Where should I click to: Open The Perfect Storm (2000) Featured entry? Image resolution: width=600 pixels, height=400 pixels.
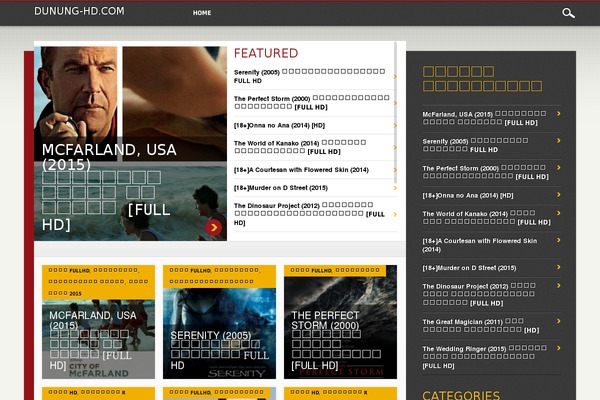point(311,103)
